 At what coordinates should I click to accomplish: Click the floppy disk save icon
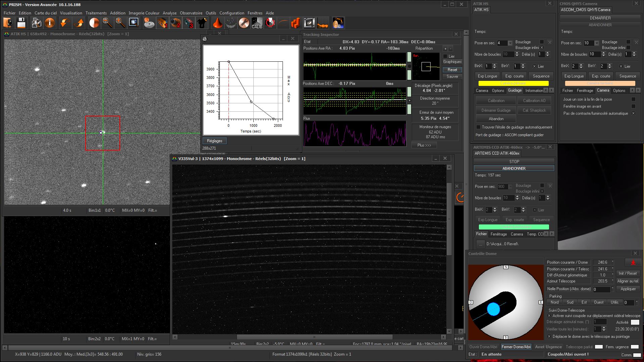[x=21, y=23]
